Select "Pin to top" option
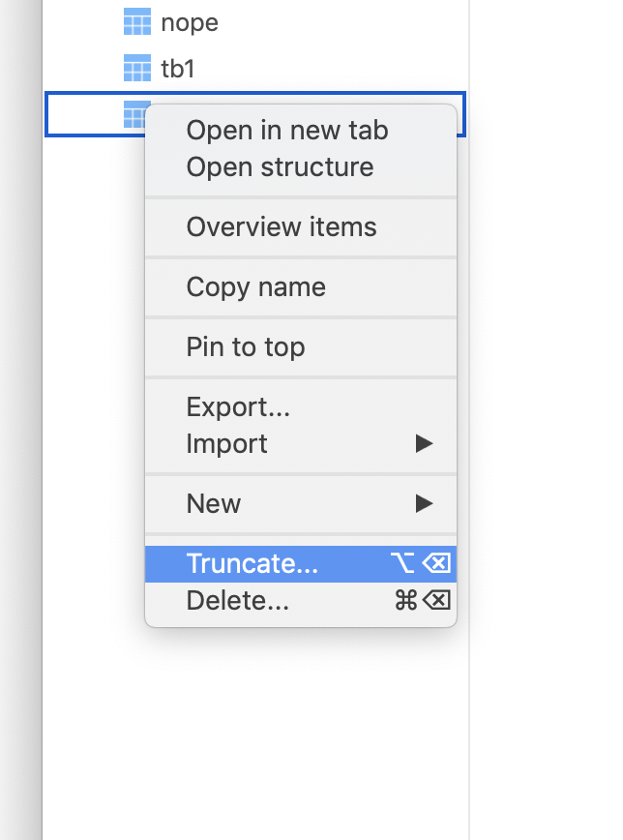Viewport: 623px width, 840px height. tap(244, 346)
